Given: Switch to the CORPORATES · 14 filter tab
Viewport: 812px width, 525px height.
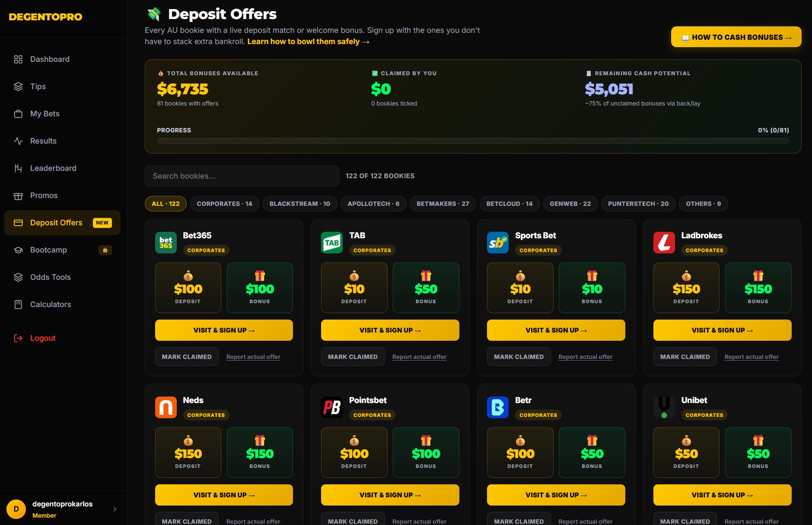Looking at the screenshot, I should (224, 204).
